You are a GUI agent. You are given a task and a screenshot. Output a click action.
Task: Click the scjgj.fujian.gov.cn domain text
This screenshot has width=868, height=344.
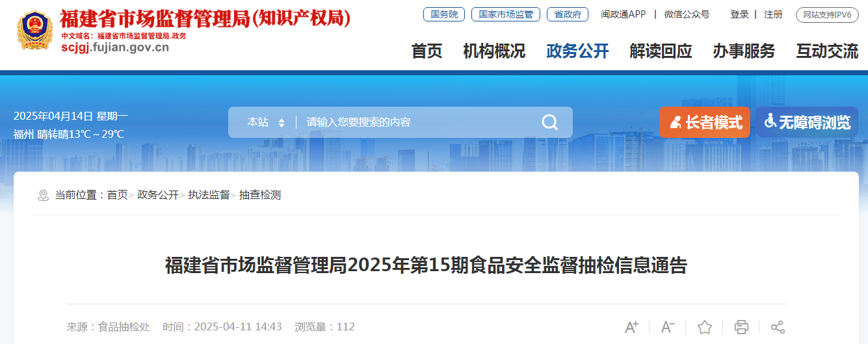pos(115,47)
